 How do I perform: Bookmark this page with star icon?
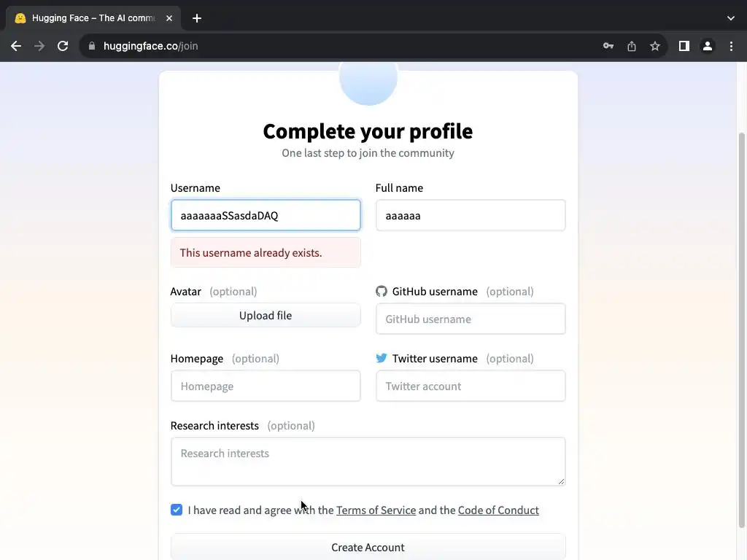655,46
